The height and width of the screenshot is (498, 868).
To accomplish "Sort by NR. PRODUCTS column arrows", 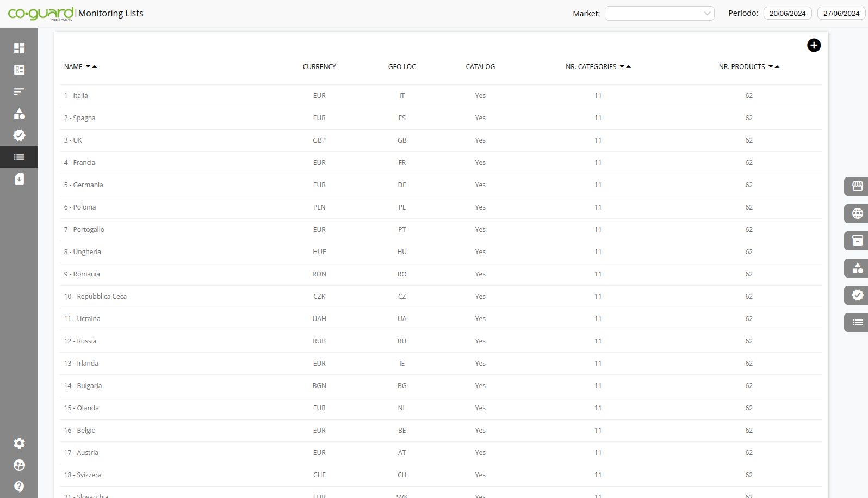I will pos(773,66).
